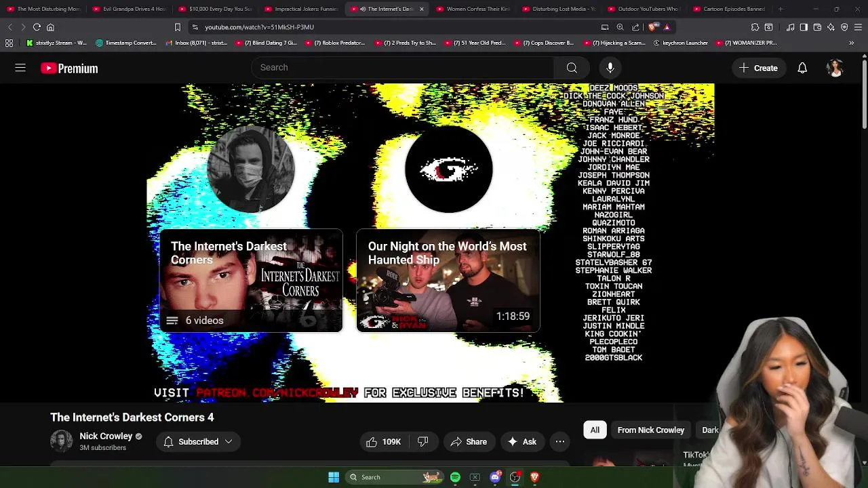Click the Brave Shields lion icon
This screenshot has height=488, width=868.
652,27
